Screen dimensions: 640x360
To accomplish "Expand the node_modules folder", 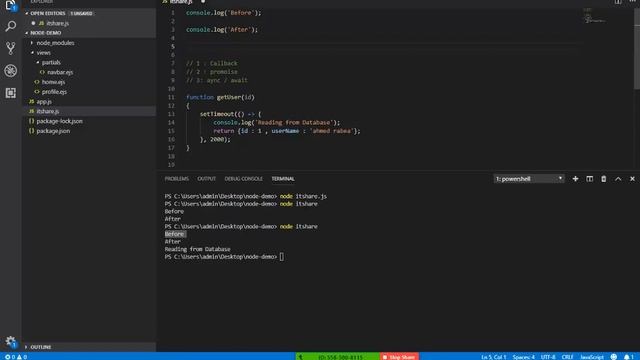I will click(x=55, y=43).
